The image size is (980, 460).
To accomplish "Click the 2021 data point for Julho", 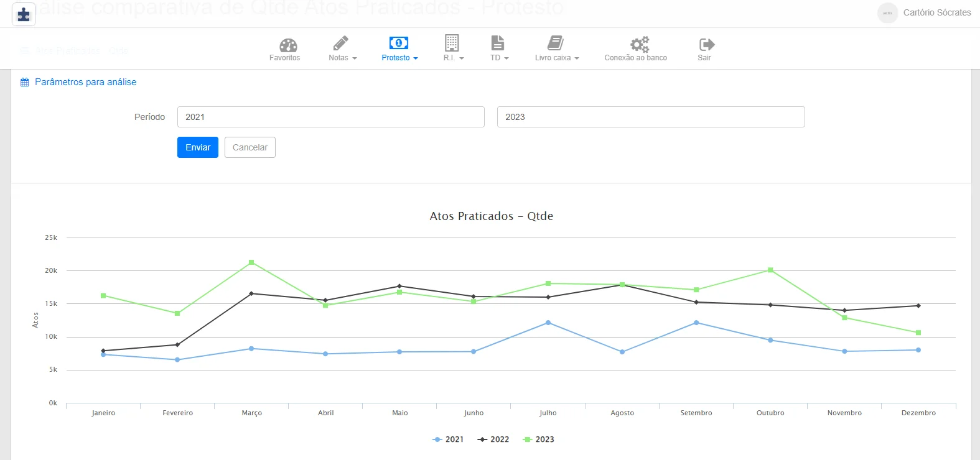I will [548, 323].
